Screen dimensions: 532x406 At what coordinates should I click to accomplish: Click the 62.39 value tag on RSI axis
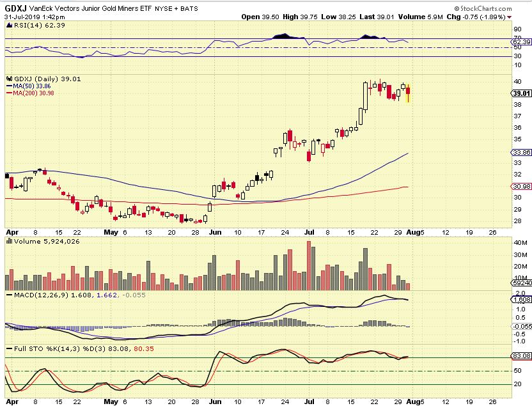point(522,42)
